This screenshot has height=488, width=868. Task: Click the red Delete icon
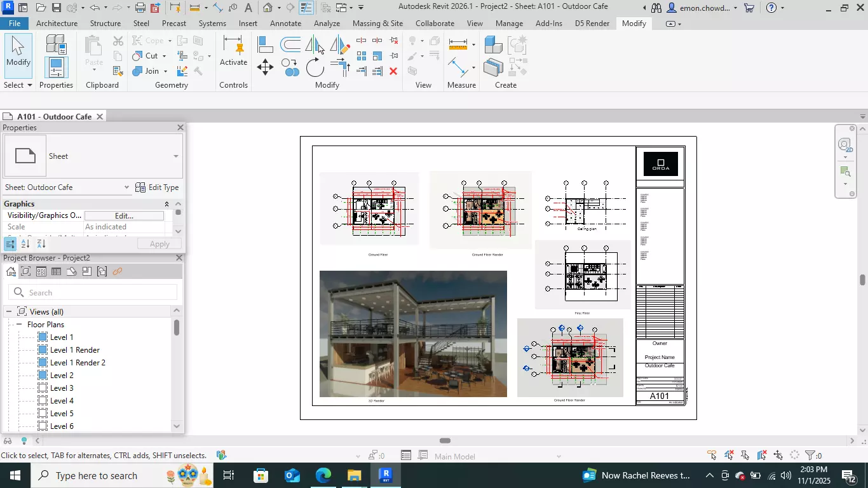click(393, 71)
